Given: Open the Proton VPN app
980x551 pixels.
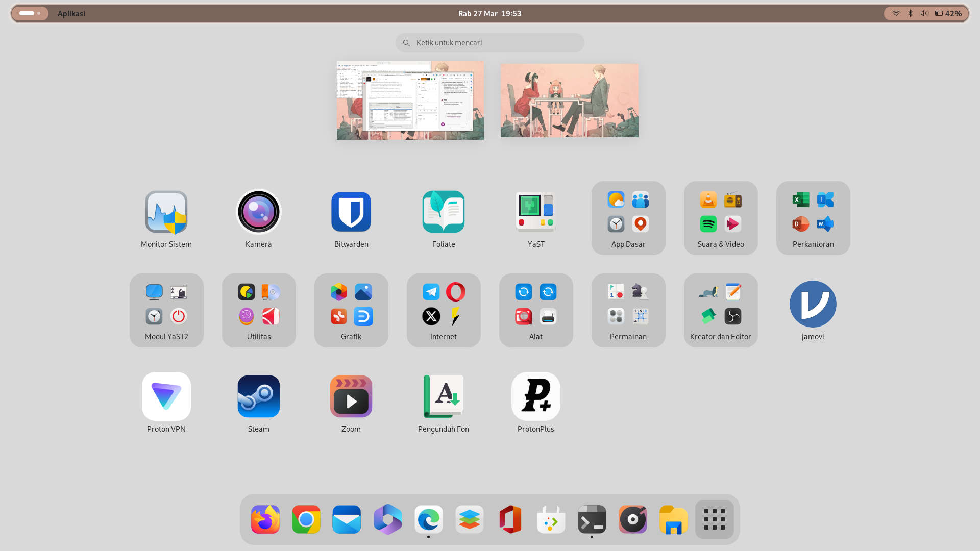Looking at the screenshot, I should pyautogui.click(x=166, y=397).
